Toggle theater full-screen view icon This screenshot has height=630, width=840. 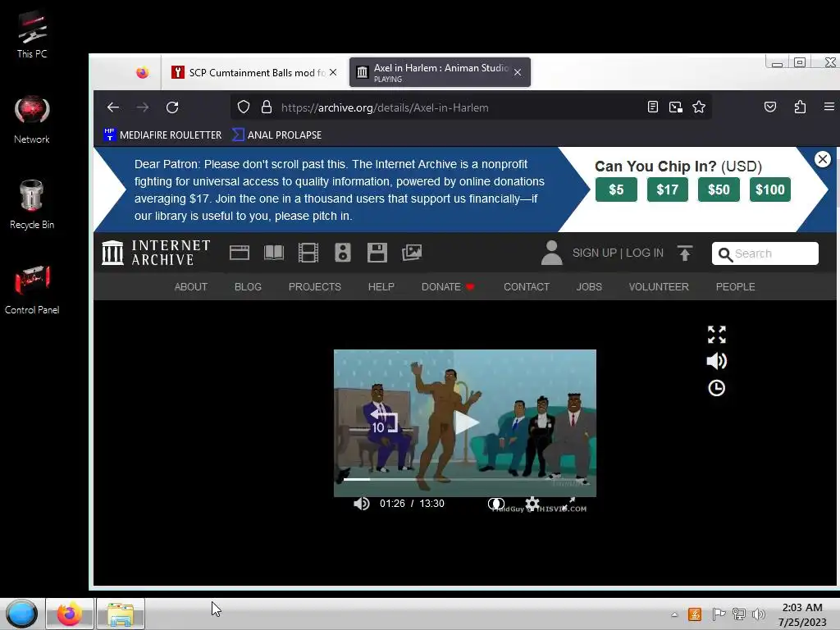(716, 335)
